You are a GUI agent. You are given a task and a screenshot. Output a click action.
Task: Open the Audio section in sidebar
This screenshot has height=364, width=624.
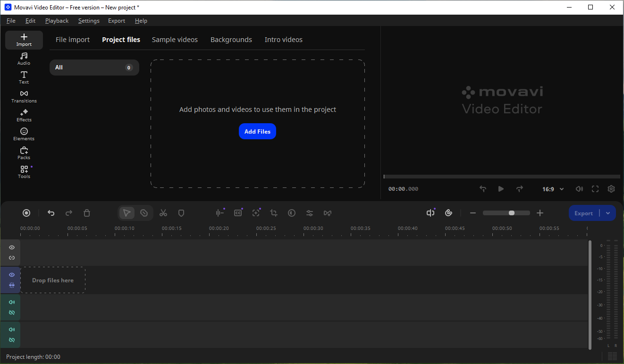pos(24,59)
